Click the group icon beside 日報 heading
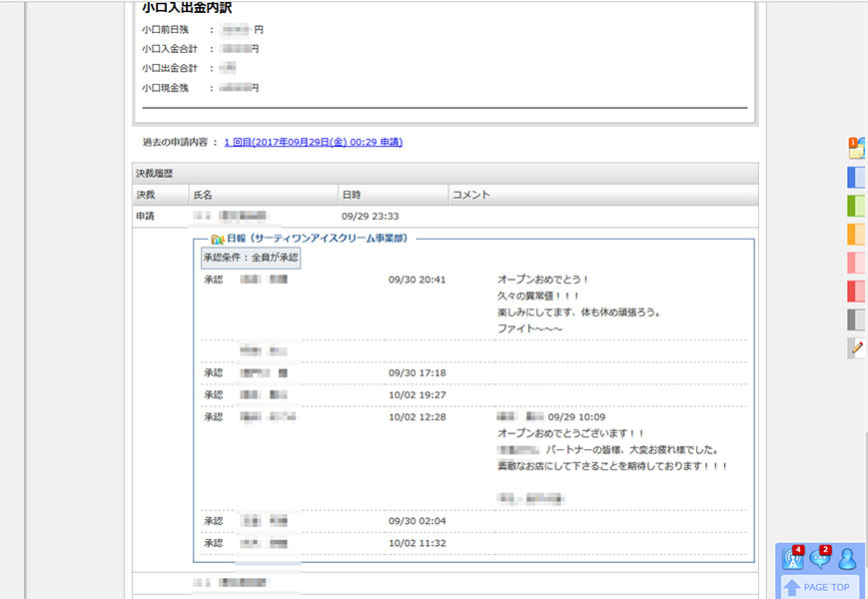 (217, 240)
